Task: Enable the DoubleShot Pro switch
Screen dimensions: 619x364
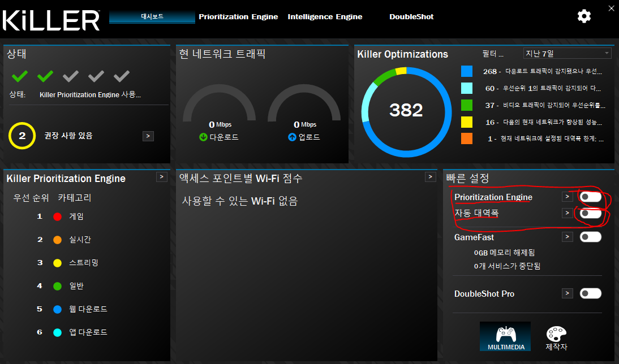Action: click(591, 293)
